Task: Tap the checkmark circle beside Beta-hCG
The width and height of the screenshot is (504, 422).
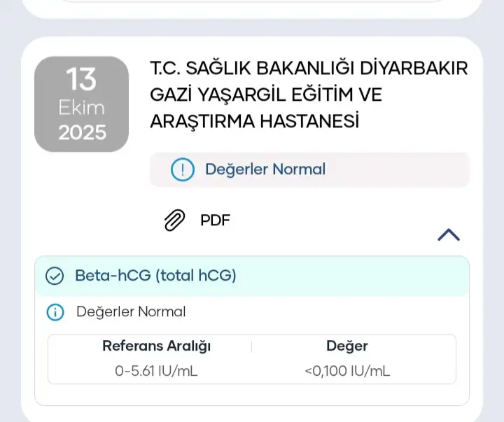Action: coord(55,276)
